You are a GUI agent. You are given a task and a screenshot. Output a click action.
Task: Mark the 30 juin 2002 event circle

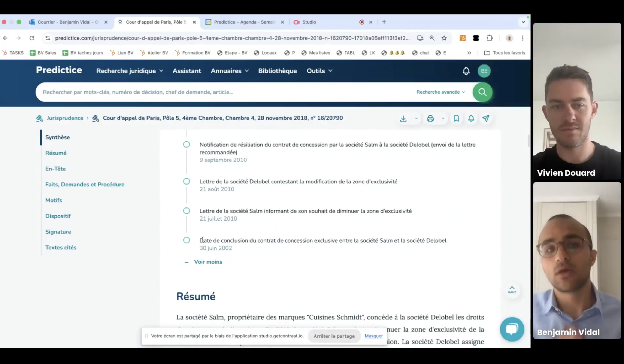coord(187,240)
